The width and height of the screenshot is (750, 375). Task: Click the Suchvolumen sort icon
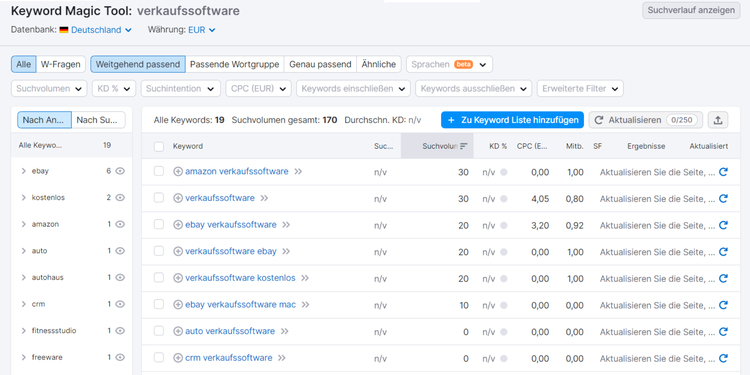[463, 146]
